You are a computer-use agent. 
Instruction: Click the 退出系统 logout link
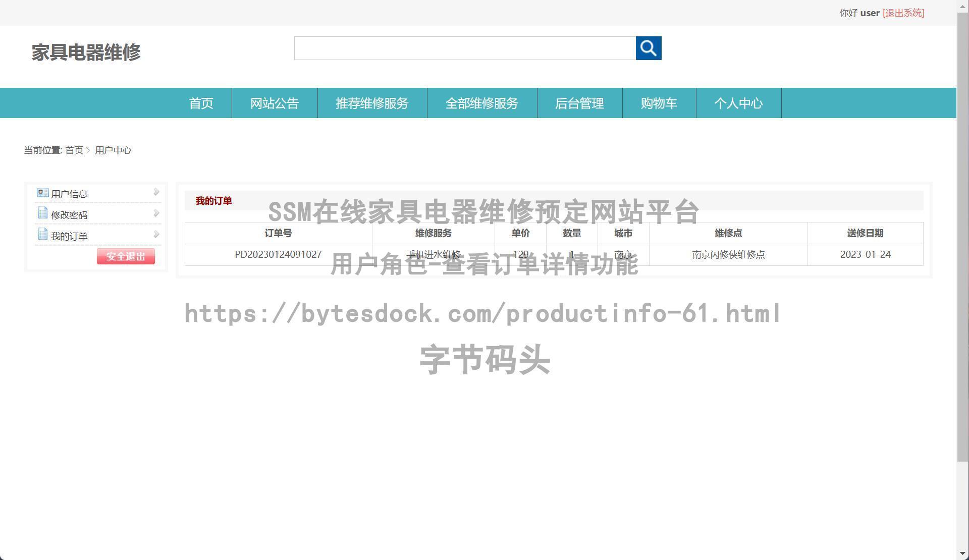coord(903,13)
